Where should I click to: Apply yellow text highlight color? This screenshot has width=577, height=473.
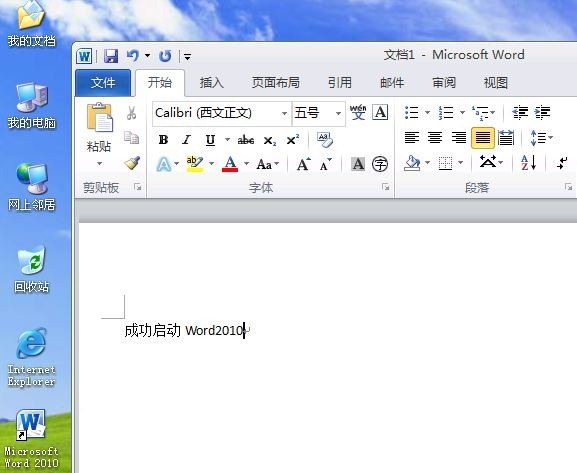click(x=195, y=164)
